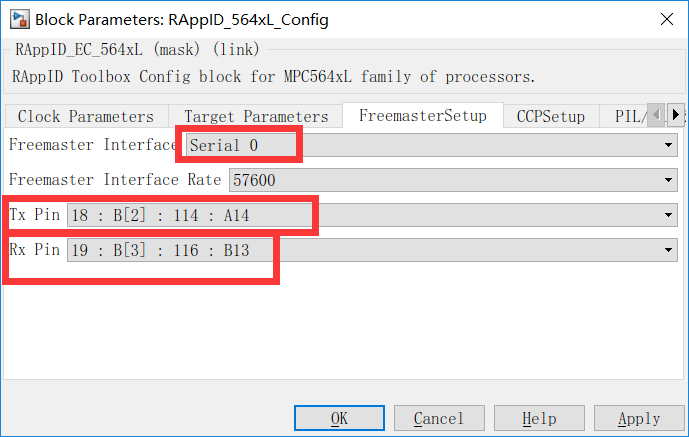Expand the Freemaster Interface dropdown showing Serial 0

pyautogui.click(x=431, y=145)
